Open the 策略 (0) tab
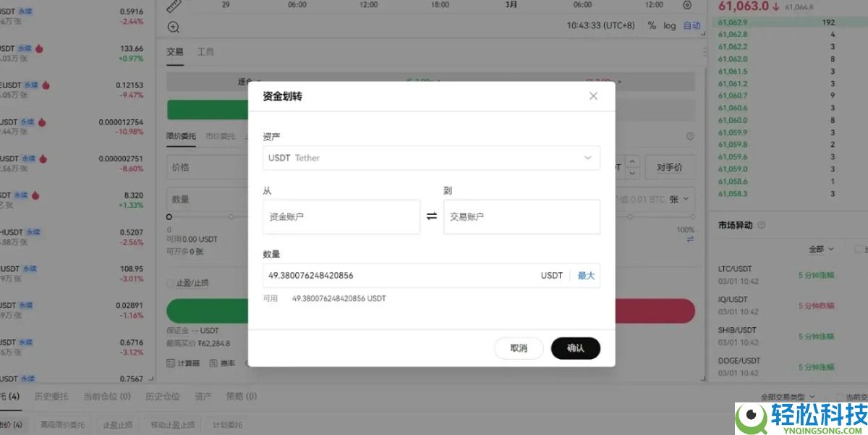This screenshot has height=435, width=868. click(x=242, y=397)
